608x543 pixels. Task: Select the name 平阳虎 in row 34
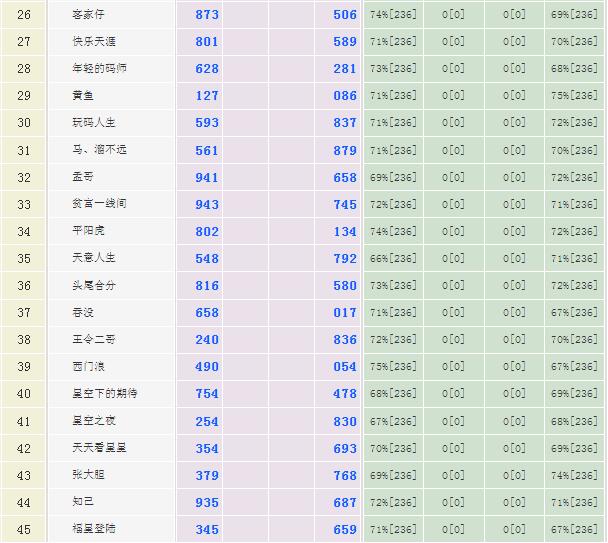pos(89,231)
